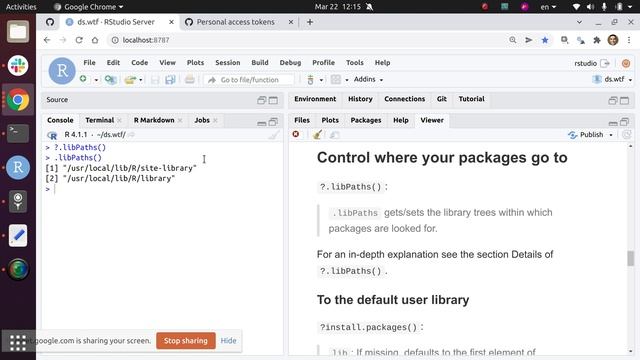The height and width of the screenshot is (360, 640).
Task: Select the Git tab
Action: (442, 99)
